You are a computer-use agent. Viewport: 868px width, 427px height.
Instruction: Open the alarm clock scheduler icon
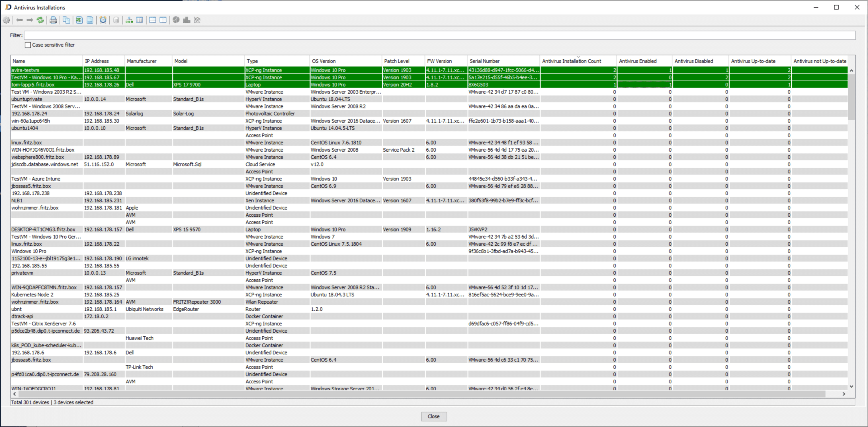(103, 20)
